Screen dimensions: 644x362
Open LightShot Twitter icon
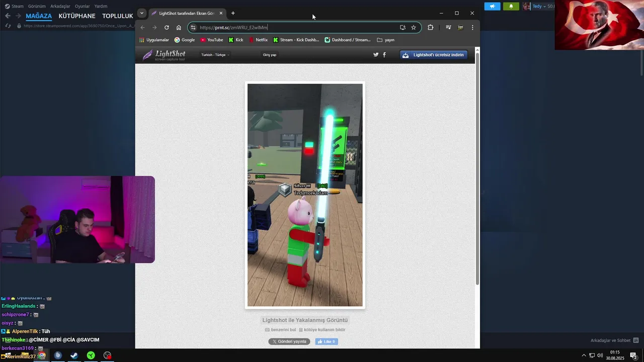click(376, 55)
